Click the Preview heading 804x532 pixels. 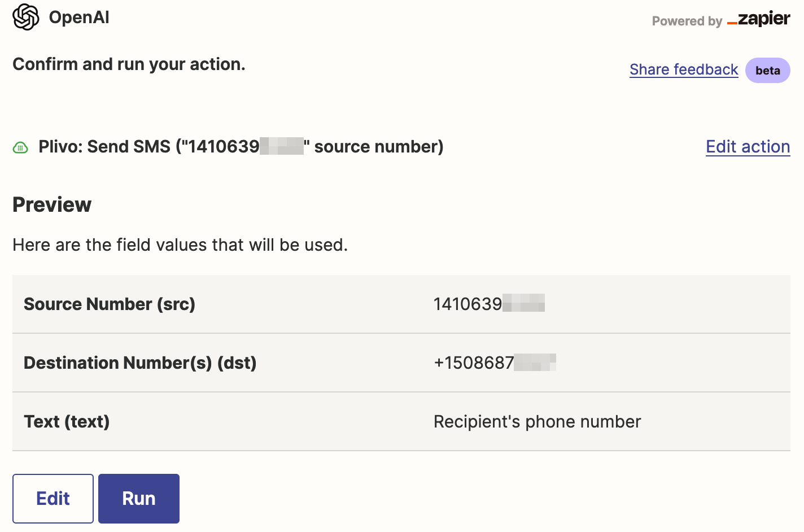tap(52, 204)
